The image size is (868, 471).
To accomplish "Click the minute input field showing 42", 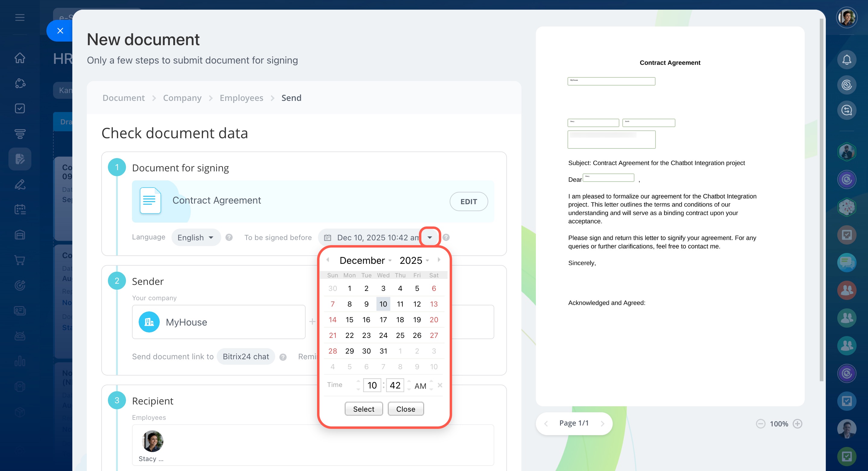I will 395,385.
